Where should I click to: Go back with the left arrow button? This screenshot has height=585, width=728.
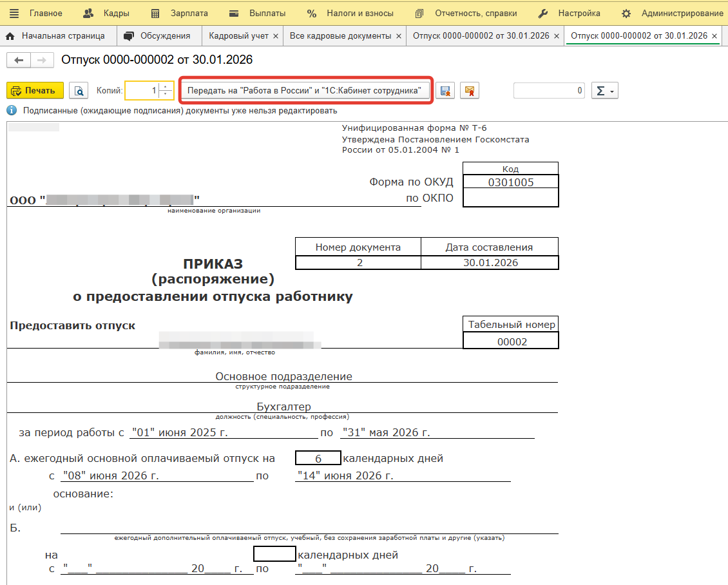[19, 60]
